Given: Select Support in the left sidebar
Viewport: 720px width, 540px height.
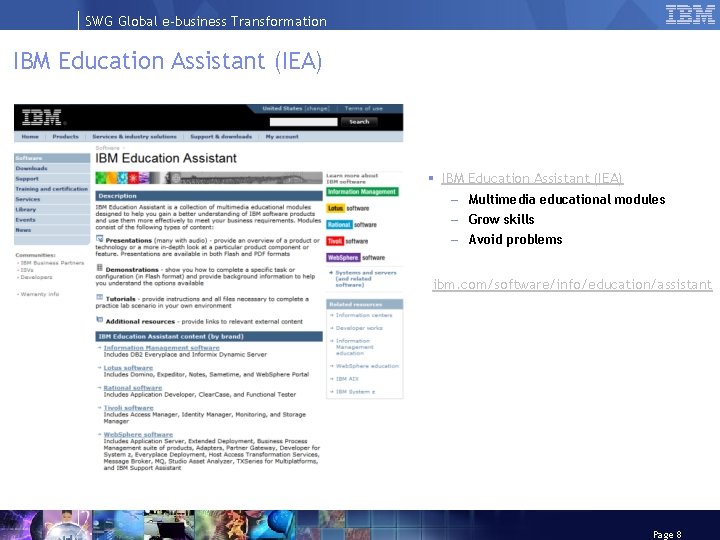Looking at the screenshot, I should pos(52,179).
